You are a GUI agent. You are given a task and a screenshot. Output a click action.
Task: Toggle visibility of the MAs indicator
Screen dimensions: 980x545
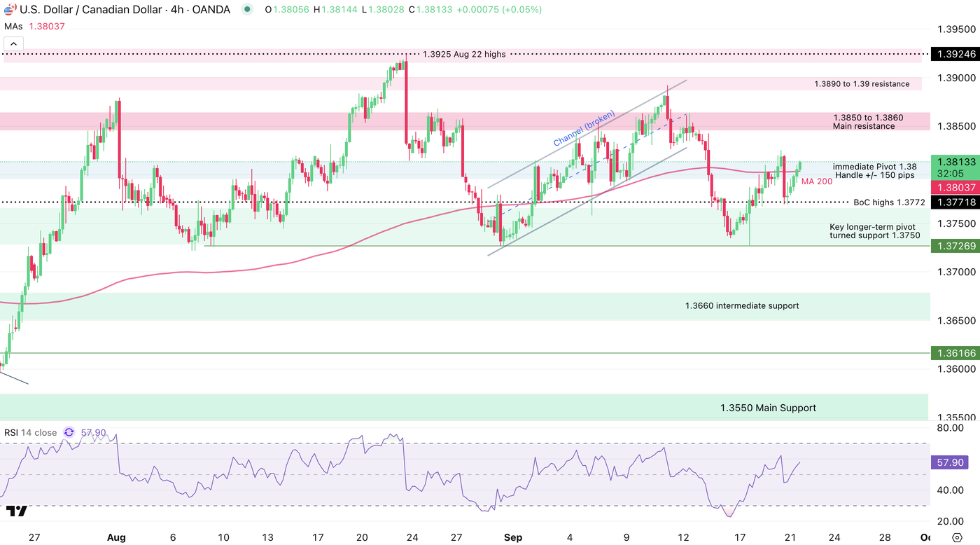coord(12,25)
